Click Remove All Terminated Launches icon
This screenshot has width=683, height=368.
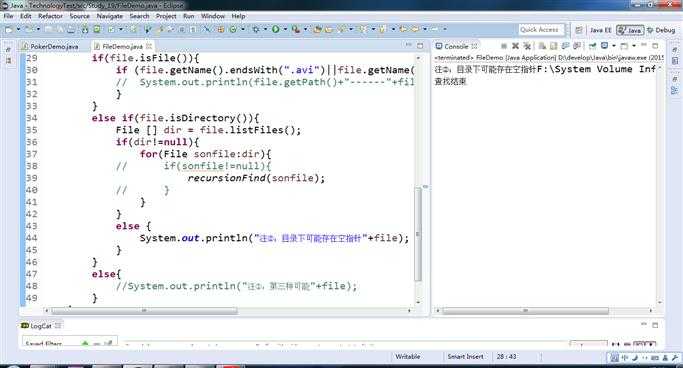pyautogui.click(x=527, y=46)
